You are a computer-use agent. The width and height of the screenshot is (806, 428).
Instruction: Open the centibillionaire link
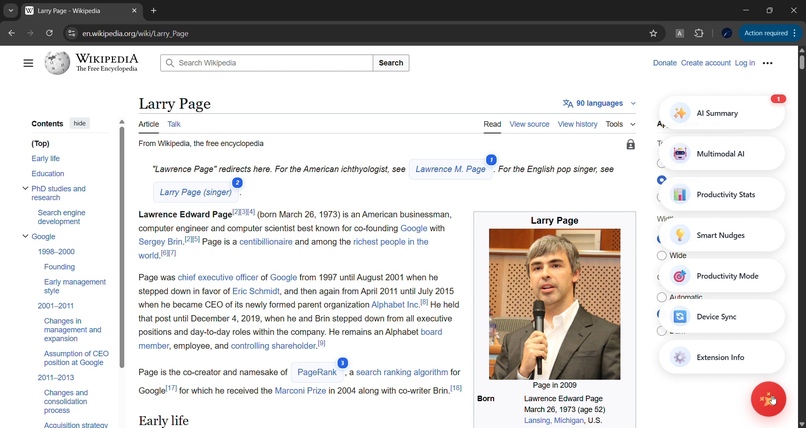coord(266,241)
